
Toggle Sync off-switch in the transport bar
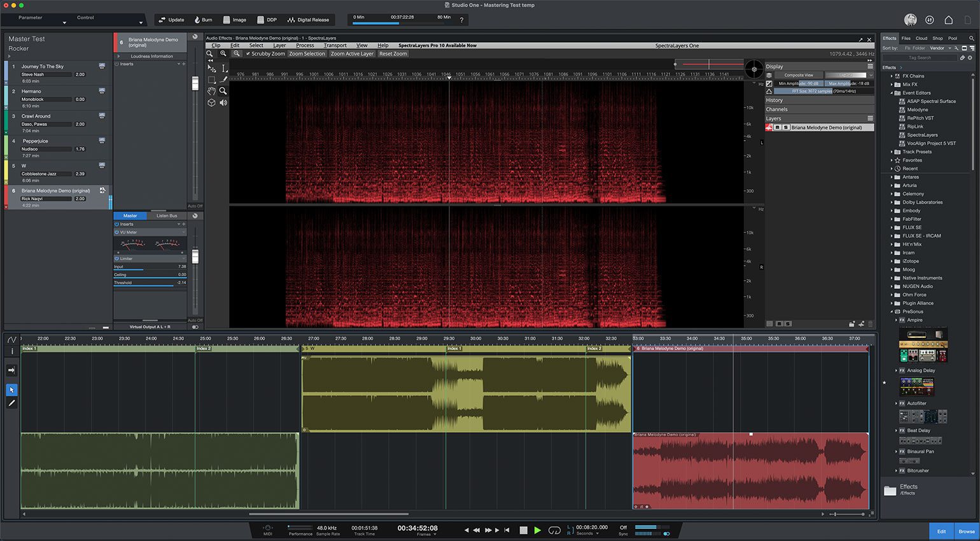coord(624,529)
